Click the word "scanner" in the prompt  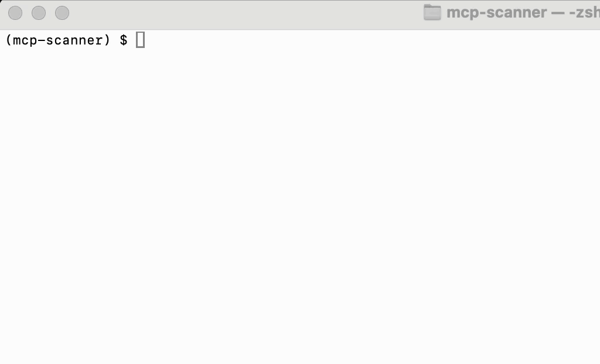(74, 40)
